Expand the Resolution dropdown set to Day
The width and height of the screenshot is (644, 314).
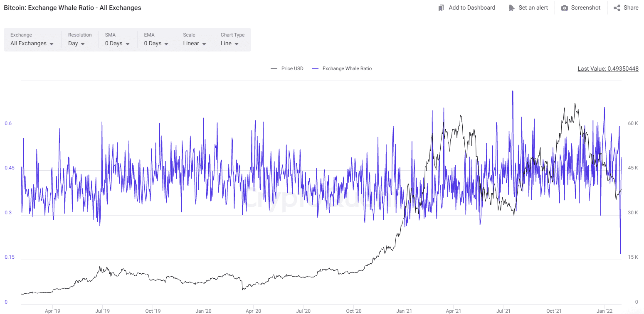click(76, 44)
